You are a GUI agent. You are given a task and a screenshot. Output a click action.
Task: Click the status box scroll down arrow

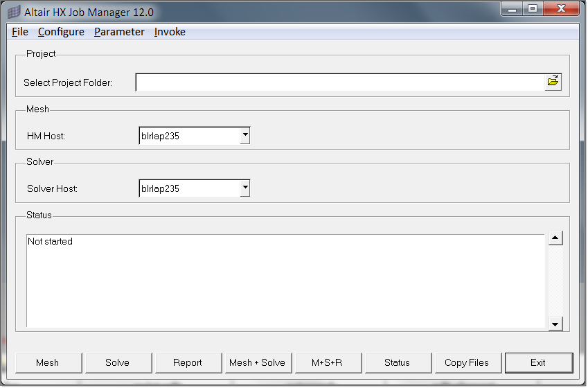tap(555, 324)
